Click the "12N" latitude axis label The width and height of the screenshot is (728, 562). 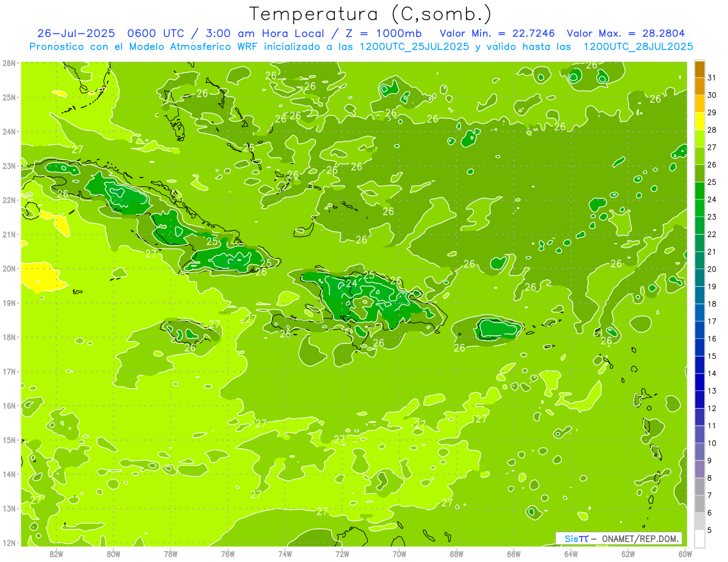click(9, 543)
